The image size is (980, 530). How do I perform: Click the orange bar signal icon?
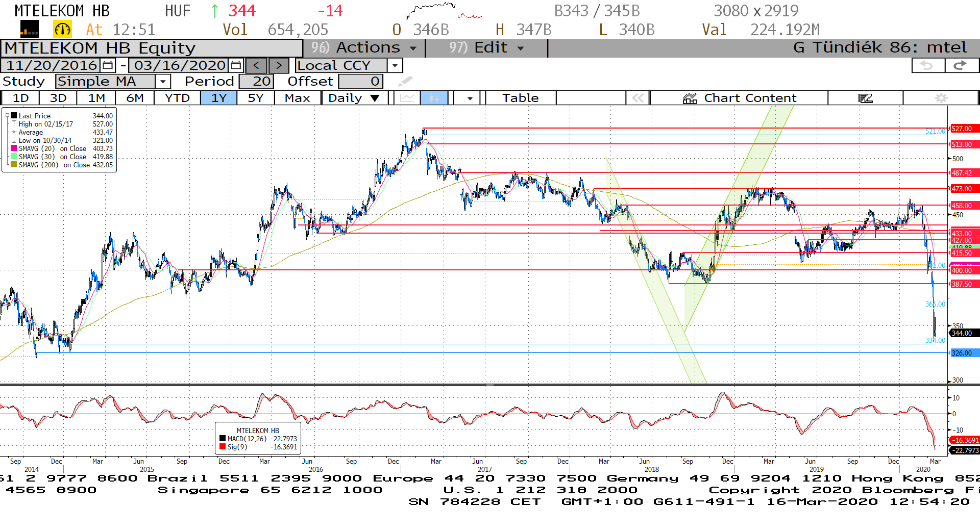click(x=29, y=30)
